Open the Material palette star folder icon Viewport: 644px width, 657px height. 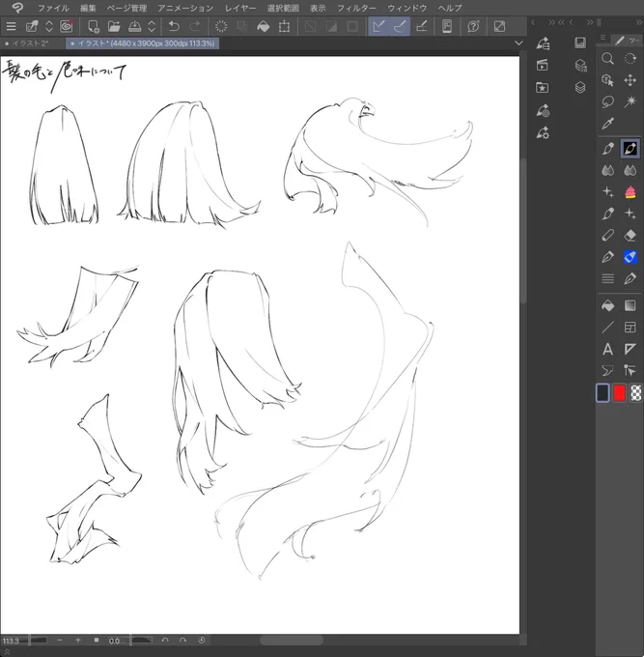[x=543, y=88]
